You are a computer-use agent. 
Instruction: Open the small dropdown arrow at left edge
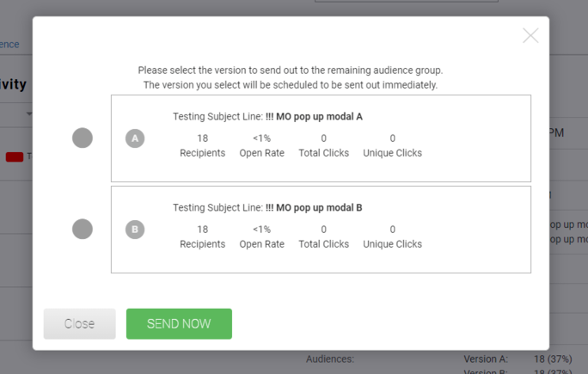pyautogui.click(x=28, y=113)
